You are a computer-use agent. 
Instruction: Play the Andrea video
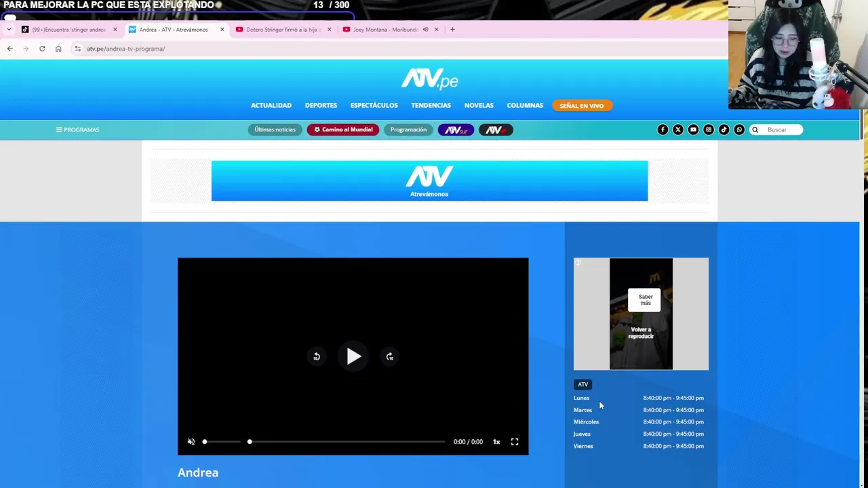click(353, 357)
